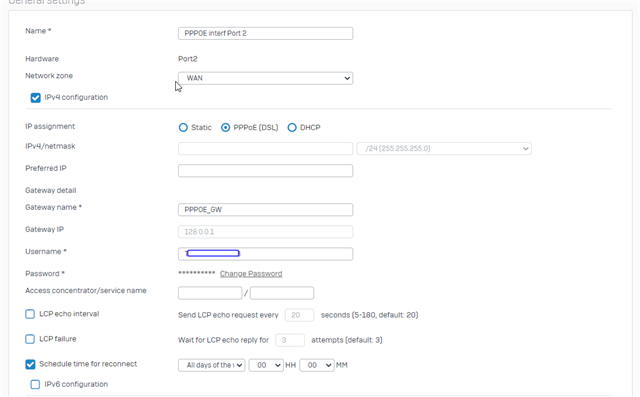Open the Network zone WAN dropdown

tap(265, 78)
